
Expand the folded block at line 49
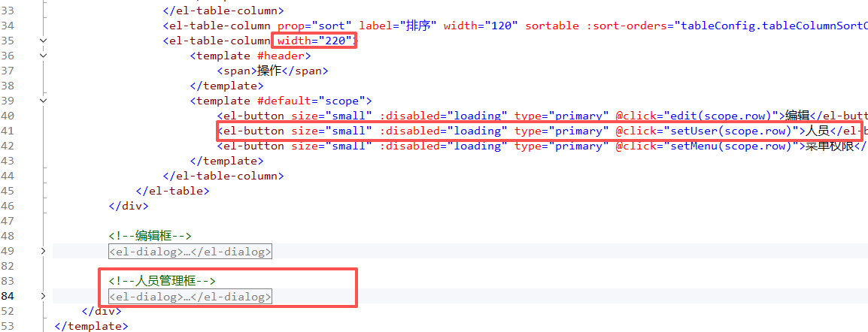click(43, 251)
